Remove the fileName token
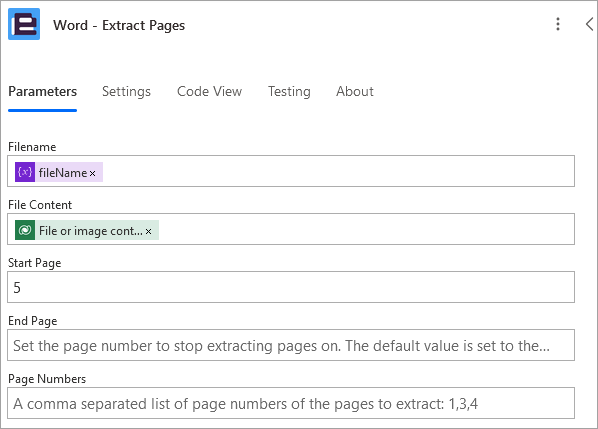 pos(93,174)
